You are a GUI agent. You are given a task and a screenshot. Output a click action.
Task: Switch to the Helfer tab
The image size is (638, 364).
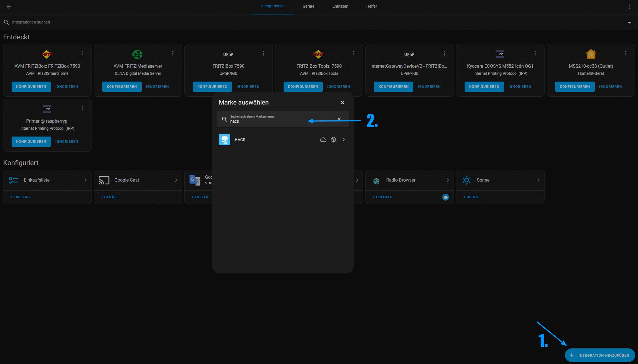(x=371, y=6)
